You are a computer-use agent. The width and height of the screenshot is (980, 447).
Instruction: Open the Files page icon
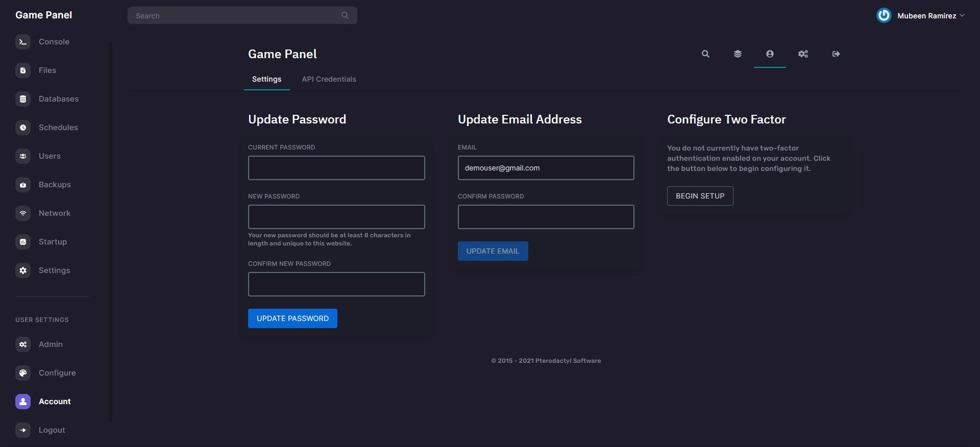click(x=23, y=70)
